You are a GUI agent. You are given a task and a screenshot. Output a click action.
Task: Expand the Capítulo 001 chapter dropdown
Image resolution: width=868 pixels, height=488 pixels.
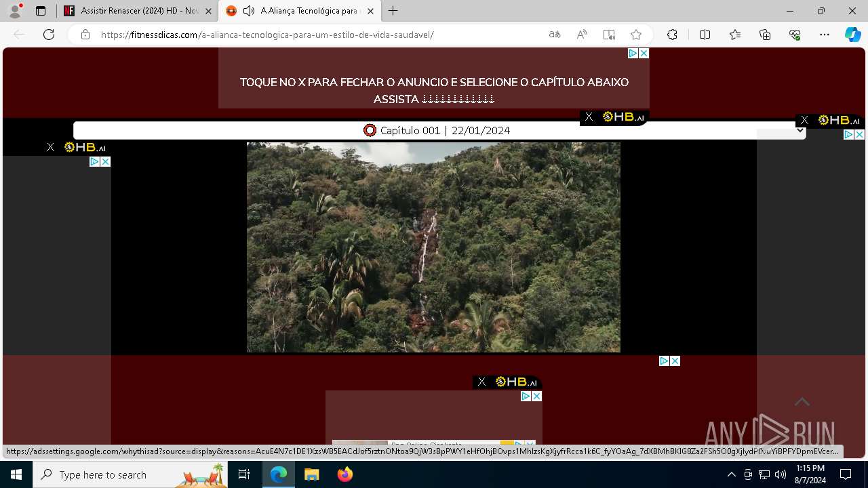coord(439,130)
